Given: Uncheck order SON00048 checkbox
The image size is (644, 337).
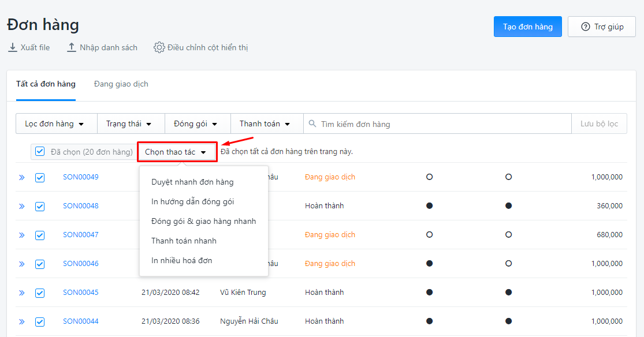Looking at the screenshot, I should coord(40,206).
